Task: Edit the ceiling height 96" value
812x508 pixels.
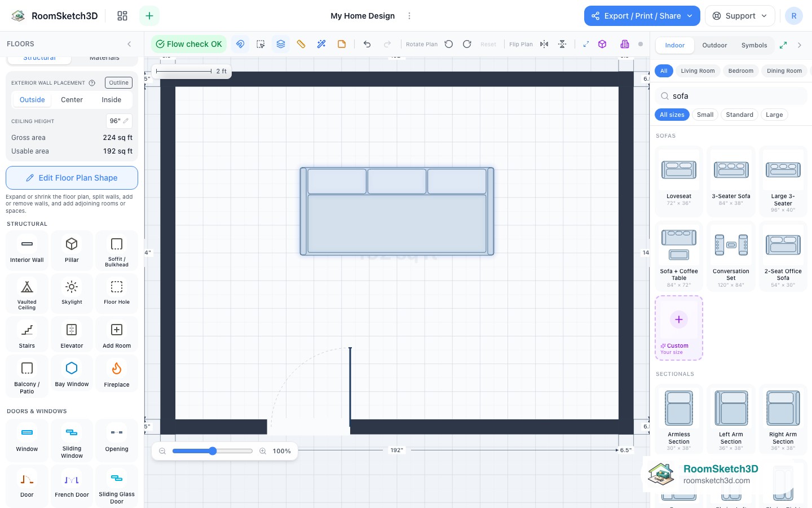Action: pyautogui.click(x=119, y=121)
